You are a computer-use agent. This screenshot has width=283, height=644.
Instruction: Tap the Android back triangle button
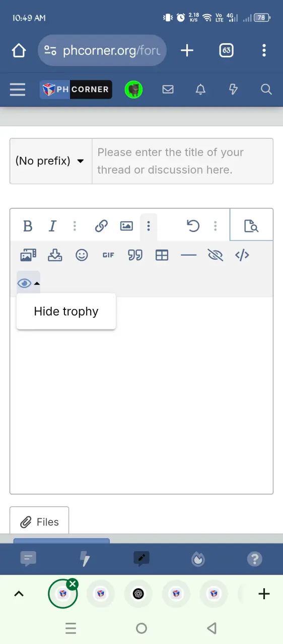tap(212, 628)
